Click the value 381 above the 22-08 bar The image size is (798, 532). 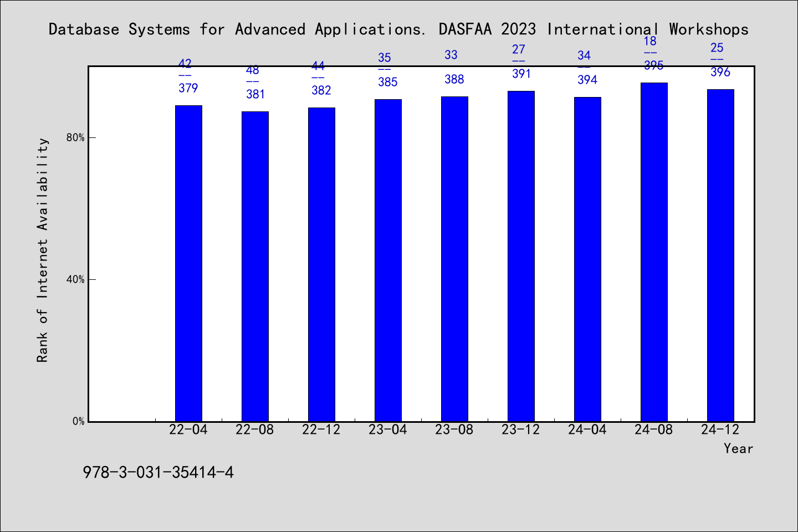pos(255,94)
